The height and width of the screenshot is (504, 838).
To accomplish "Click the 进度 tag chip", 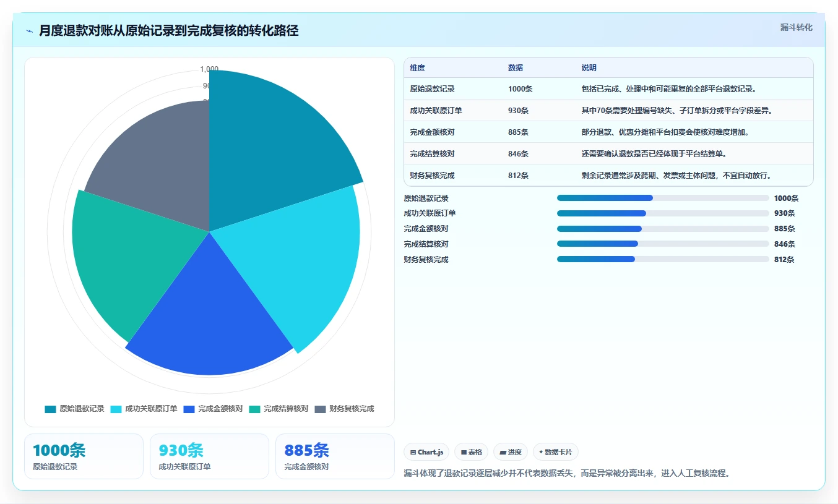I will 511,452.
